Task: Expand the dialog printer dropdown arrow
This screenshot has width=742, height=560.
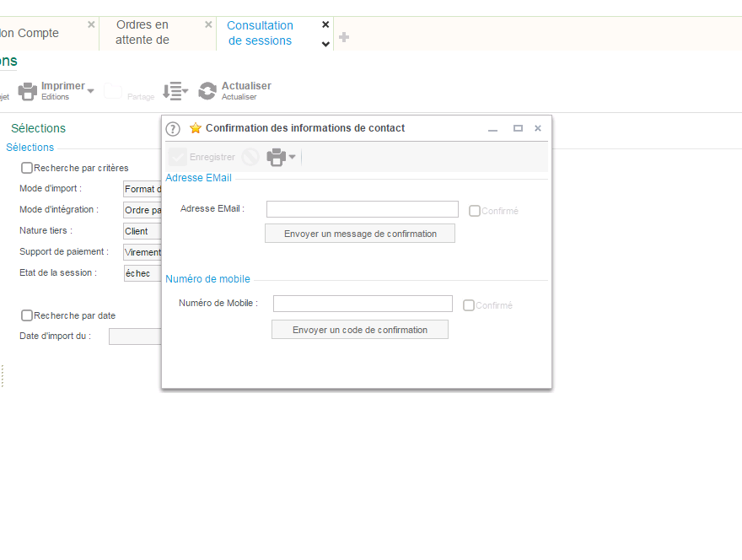Action: 293,157
